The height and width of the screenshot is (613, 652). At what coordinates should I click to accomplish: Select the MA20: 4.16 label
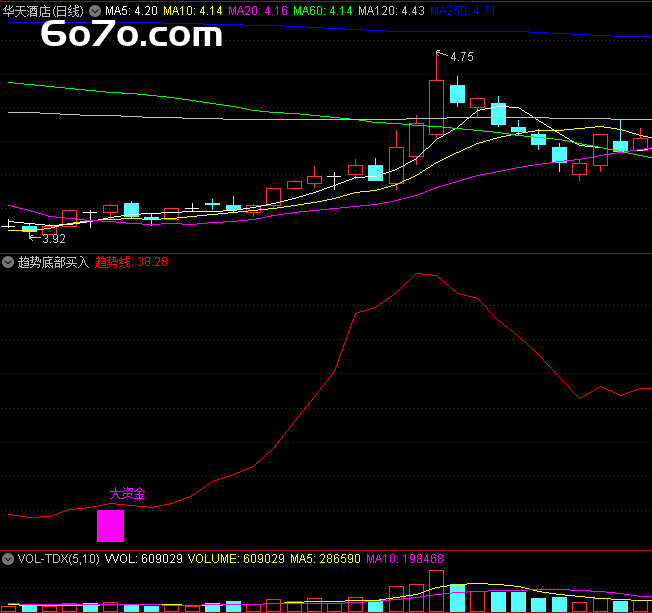258,11
